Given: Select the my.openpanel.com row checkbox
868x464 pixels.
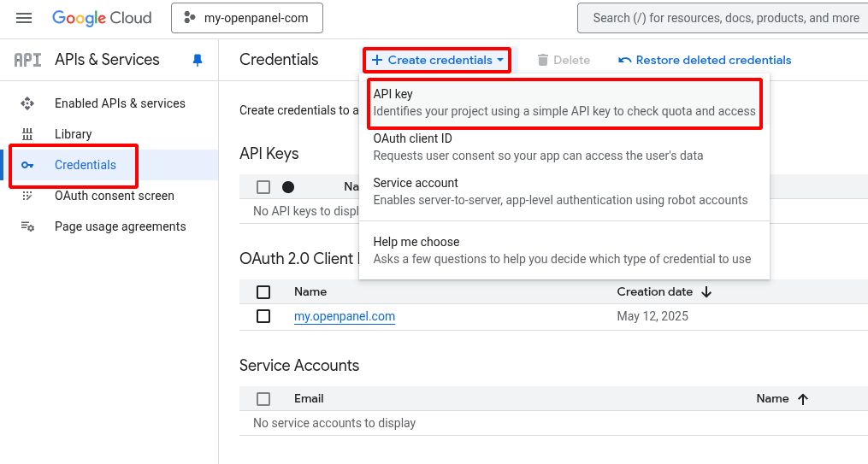Looking at the screenshot, I should pyautogui.click(x=263, y=316).
